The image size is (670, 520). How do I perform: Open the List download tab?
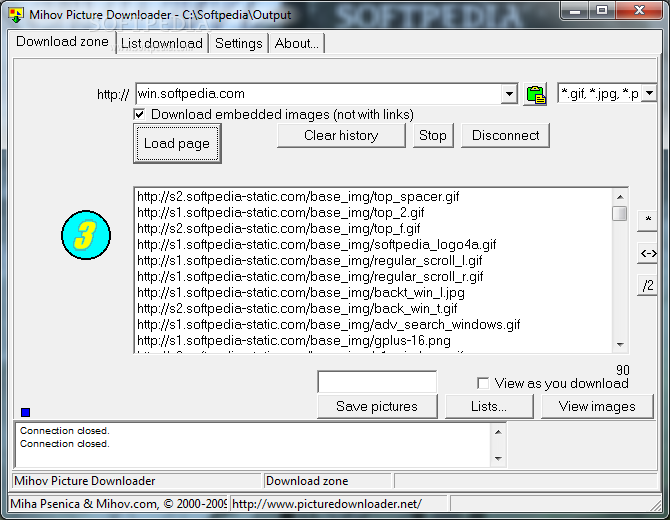click(162, 43)
